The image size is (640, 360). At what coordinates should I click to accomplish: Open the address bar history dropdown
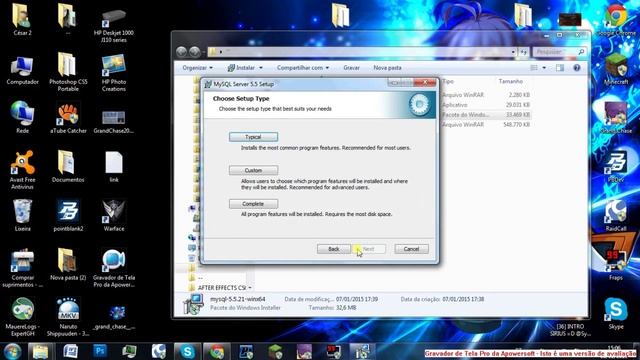click(x=513, y=52)
